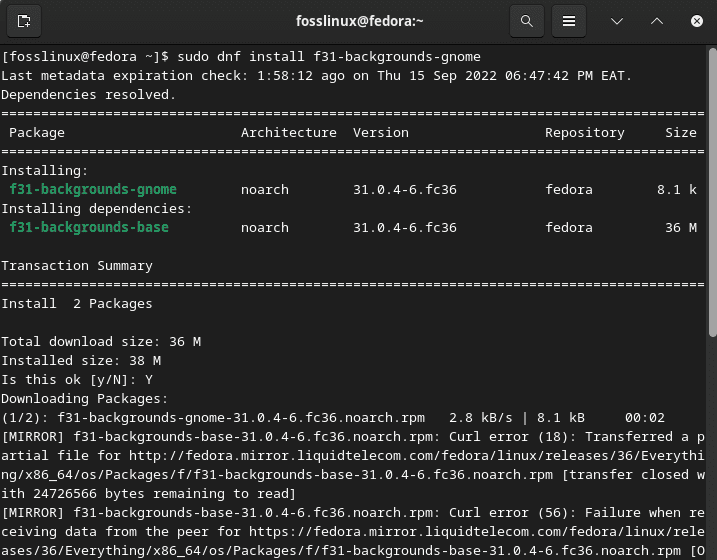Click the vertical scrollbar thumb
Image resolution: width=717 pixels, height=560 pixels.
(x=712, y=192)
